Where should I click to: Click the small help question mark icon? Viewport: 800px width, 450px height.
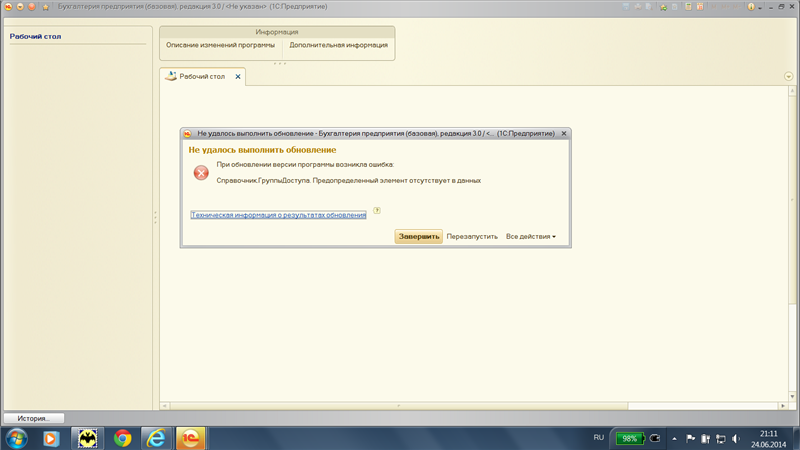click(377, 211)
